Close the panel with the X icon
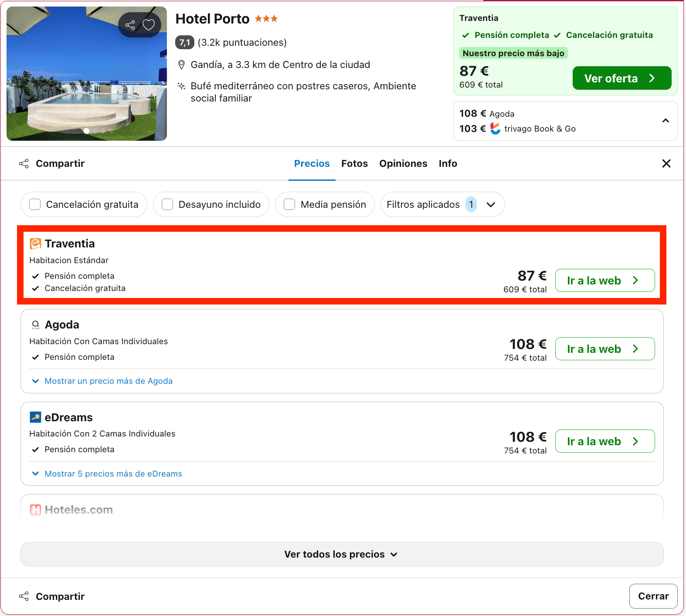The image size is (686, 616). click(666, 163)
